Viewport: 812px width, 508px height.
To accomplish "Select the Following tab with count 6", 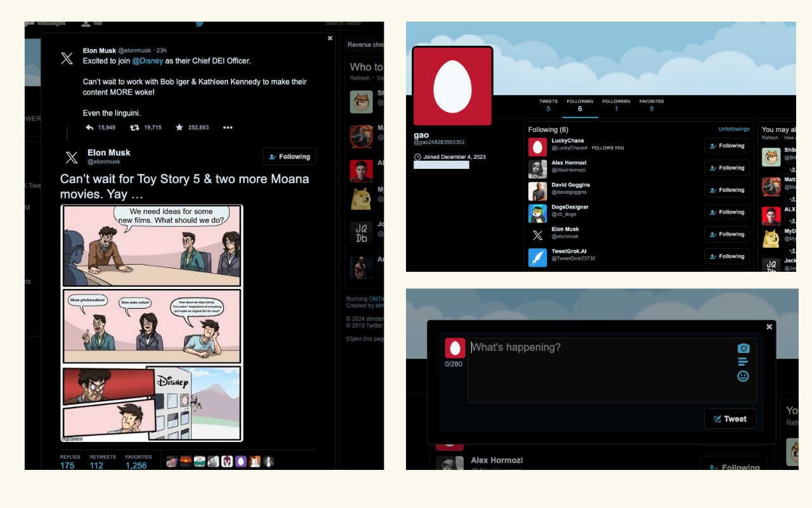I will (x=580, y=105).
